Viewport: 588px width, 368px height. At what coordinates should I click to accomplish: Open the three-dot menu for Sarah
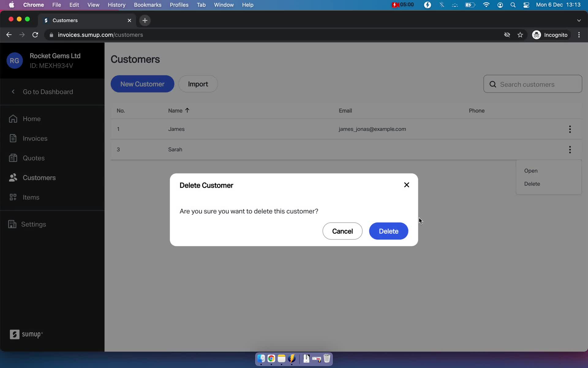pos(570,149)
